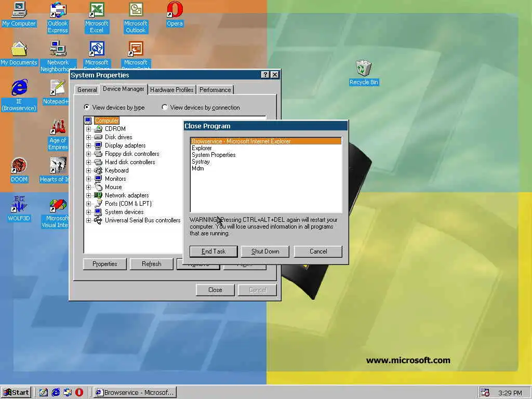532x399 pixels.
Task: Expand the Monitors branch
Action: pos(88,179)
